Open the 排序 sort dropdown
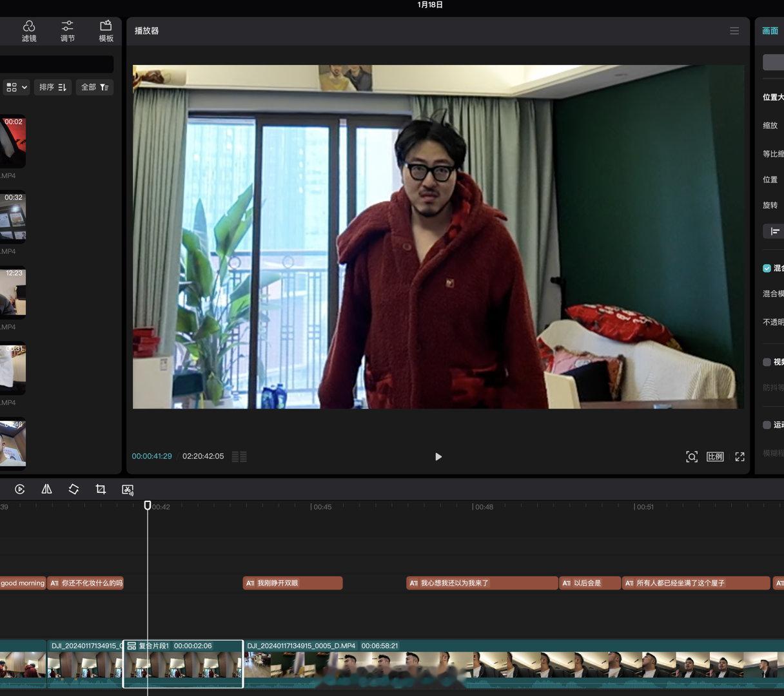 (x=53, y=87)
